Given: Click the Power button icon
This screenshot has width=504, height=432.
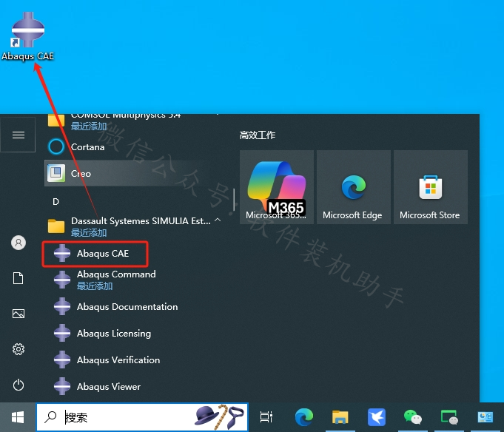Looking at the screenshot, I should point(19,385).
